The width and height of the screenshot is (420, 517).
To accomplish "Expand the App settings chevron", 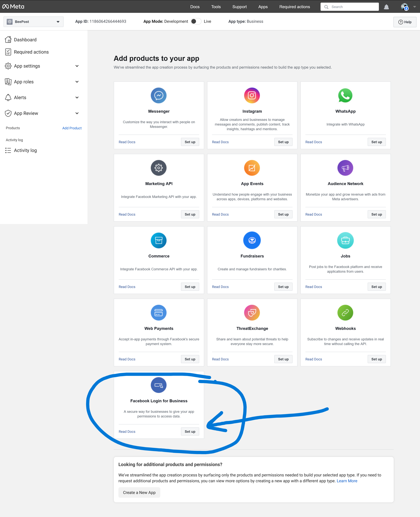I will [x=77, y=66].
